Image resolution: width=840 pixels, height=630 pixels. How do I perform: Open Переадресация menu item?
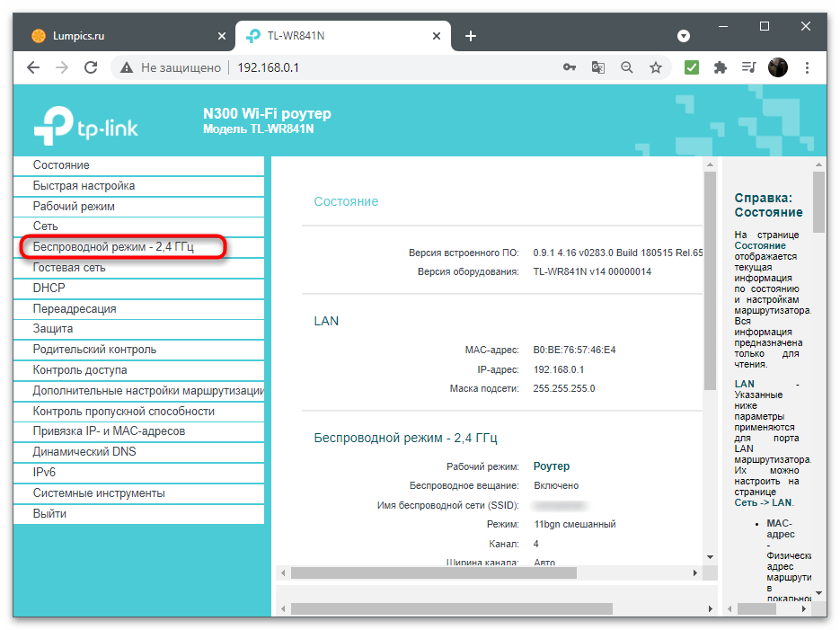tap(138, 308)
